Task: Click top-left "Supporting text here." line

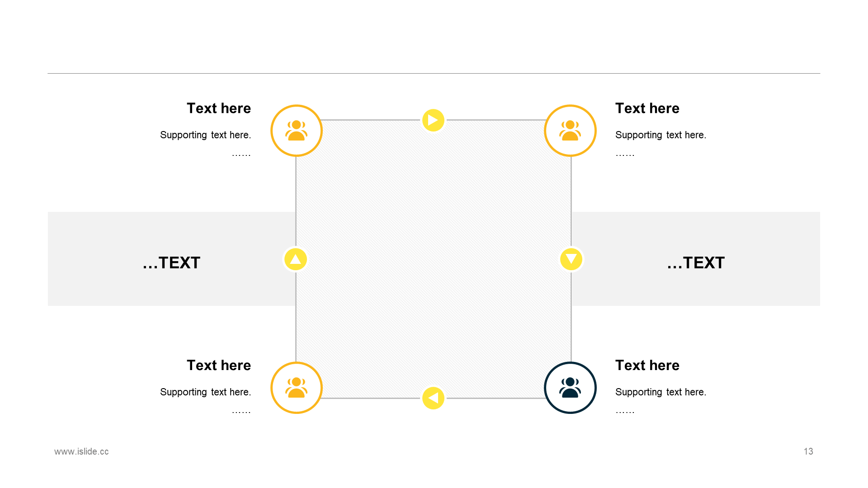Action: click(205, 135)
